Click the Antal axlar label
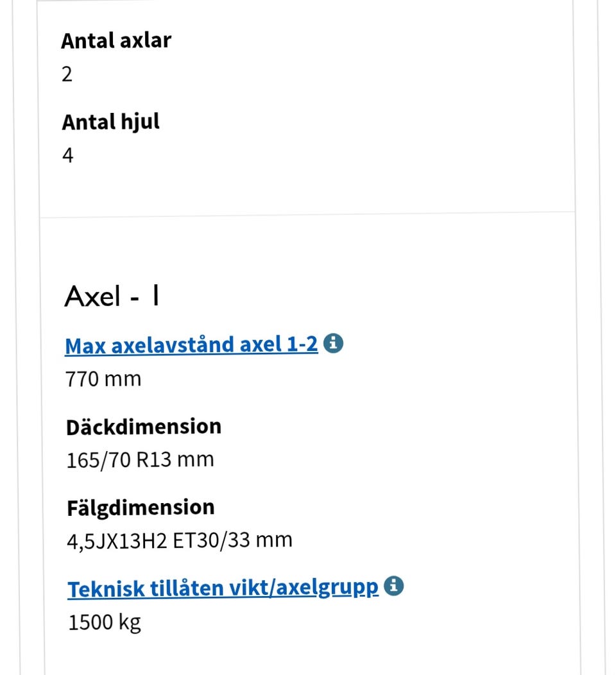The width and height of the screenshot is (616, 675). [x=116, y=40]
